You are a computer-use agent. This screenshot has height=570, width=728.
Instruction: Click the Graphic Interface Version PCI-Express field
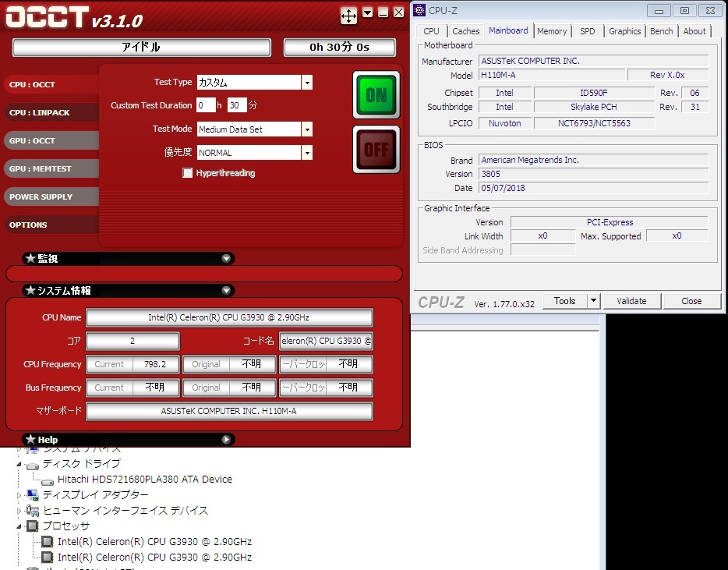(610, 222)
